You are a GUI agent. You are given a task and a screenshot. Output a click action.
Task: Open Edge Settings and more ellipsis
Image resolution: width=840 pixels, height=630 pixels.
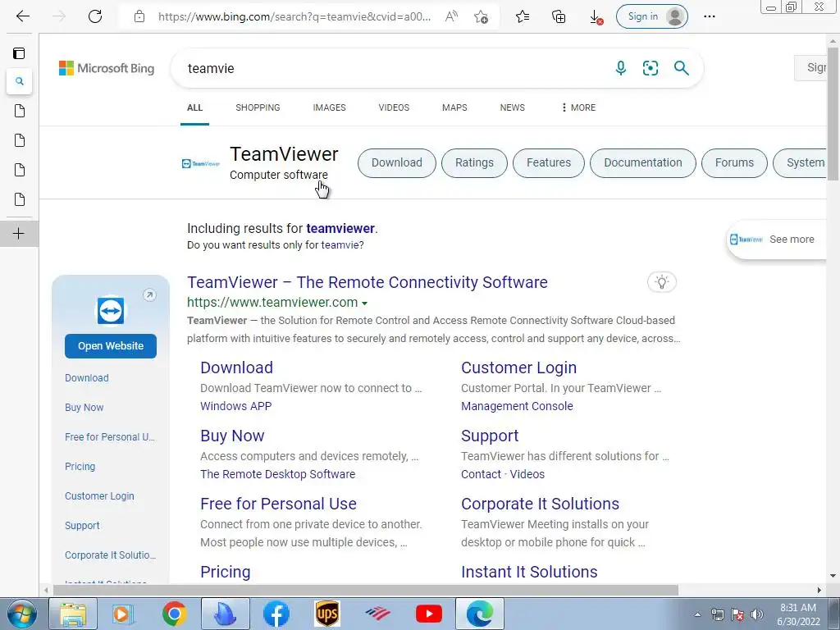tap(710, 16)
